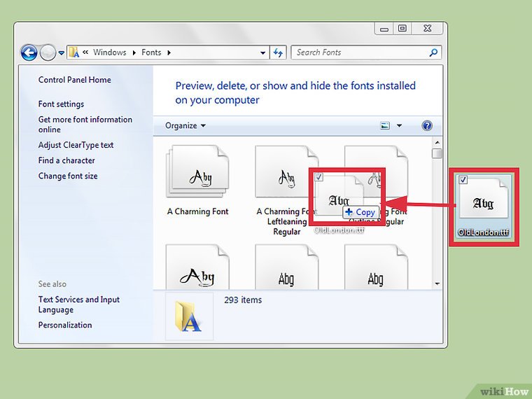
Task: Open the help question mark icon
Action: [x=427, y=126]
